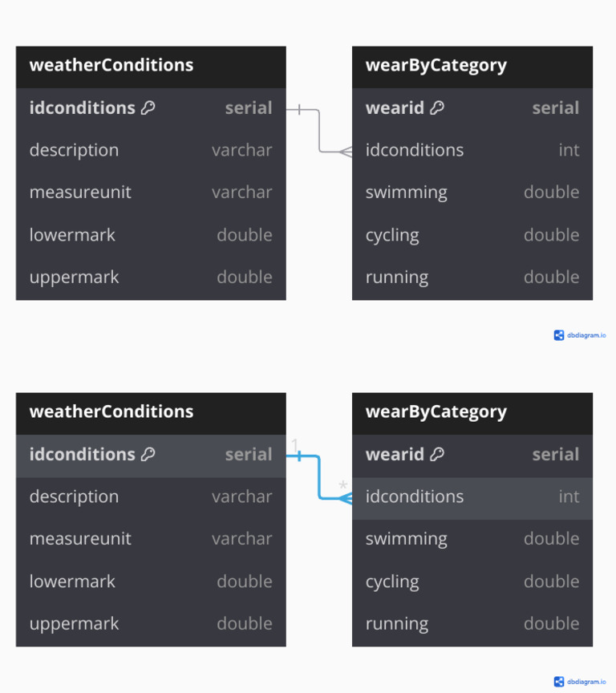
Task: Click the key icon next to wearid in top diagram
Action: pos(437,107)
